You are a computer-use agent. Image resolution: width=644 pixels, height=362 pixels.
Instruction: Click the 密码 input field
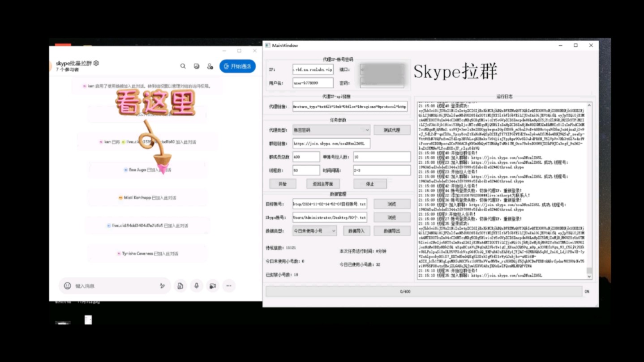point(382,83)
